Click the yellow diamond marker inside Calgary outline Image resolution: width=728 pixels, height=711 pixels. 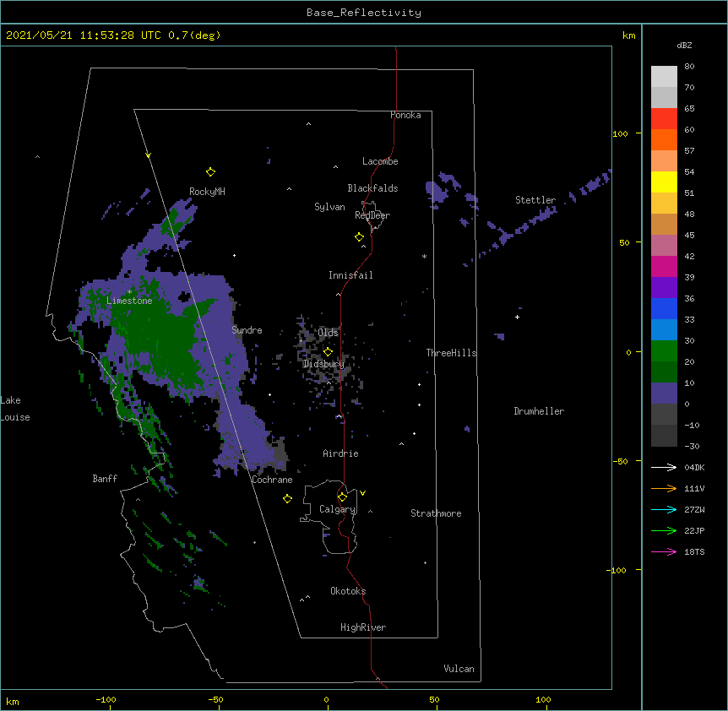[342, 497]
